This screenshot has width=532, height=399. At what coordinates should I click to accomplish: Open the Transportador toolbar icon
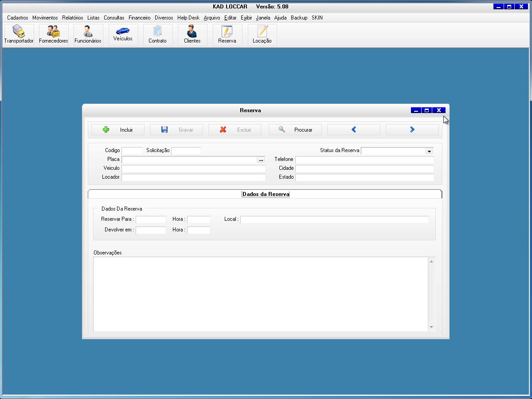[19, 35]
